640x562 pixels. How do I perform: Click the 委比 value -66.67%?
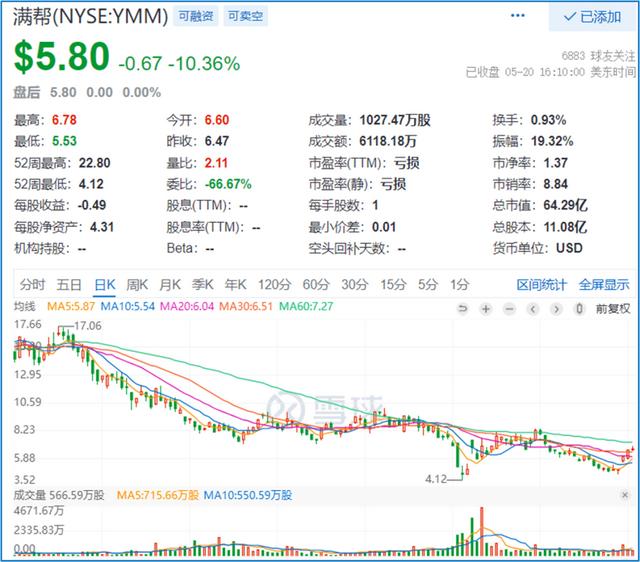coord(228,184)
